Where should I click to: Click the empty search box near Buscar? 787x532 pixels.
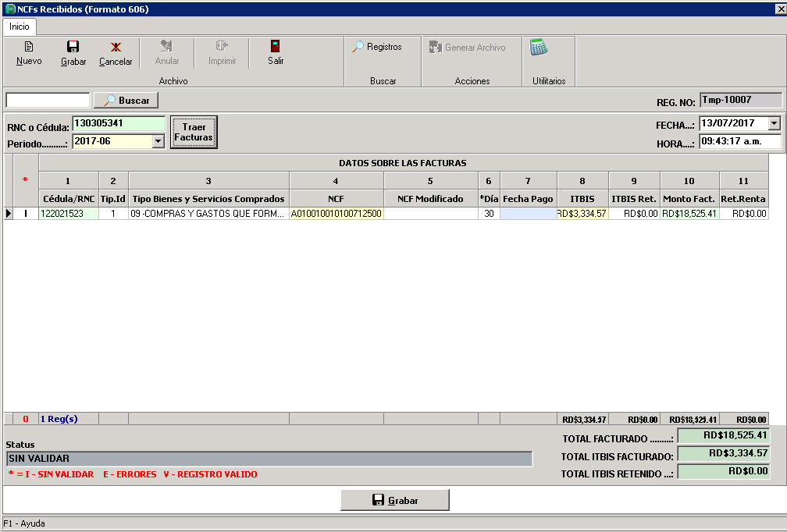coord(47,100)
